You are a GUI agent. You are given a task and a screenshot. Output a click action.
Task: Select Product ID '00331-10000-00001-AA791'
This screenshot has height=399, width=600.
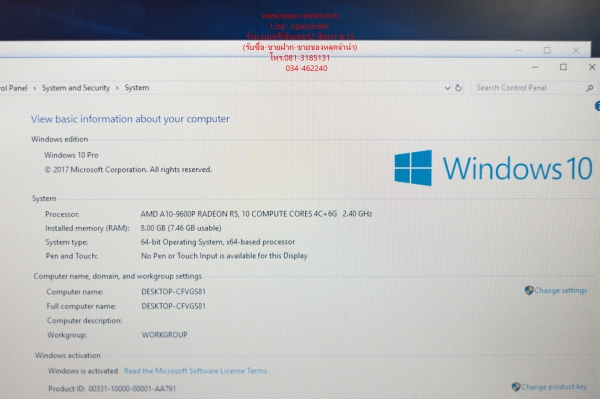[132, 389]
